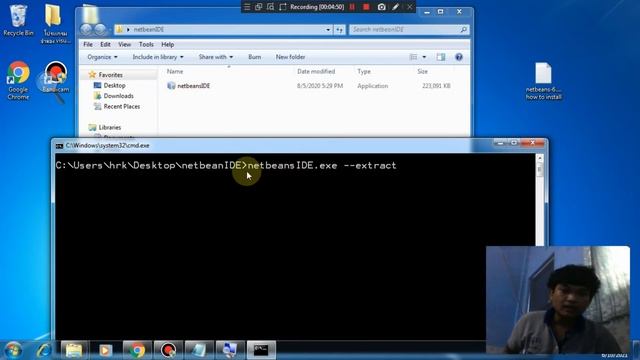
Task: Sort files by the Size column
Action: (x=422, y=71)
